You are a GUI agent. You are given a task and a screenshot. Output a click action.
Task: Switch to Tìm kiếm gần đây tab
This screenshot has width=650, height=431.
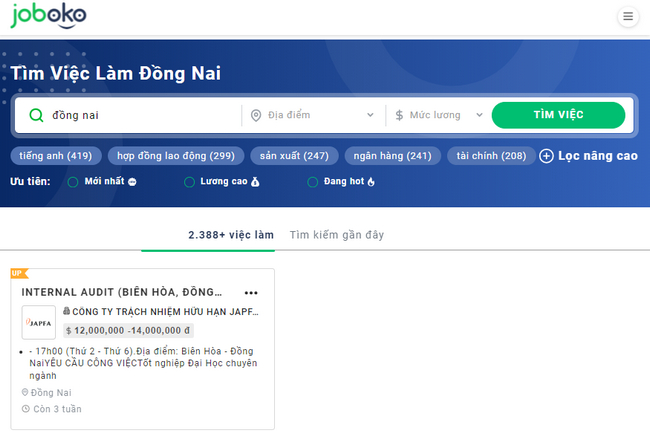click(337, 235)
